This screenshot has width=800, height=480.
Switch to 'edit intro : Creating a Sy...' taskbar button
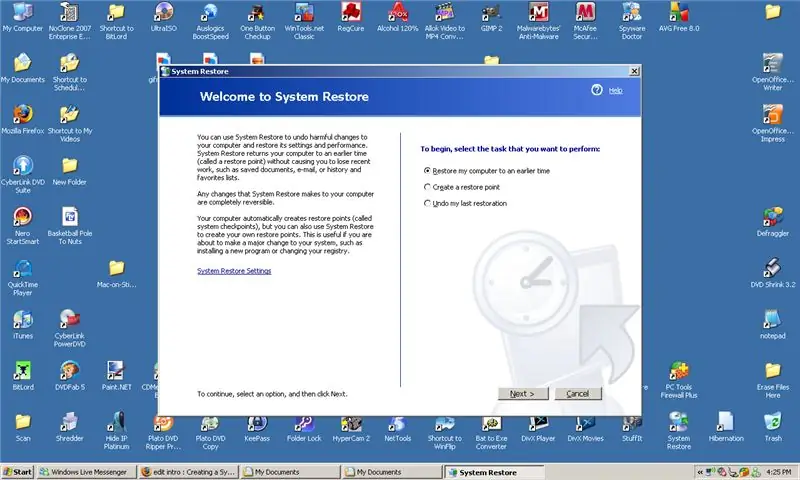(x=189, y=472)
